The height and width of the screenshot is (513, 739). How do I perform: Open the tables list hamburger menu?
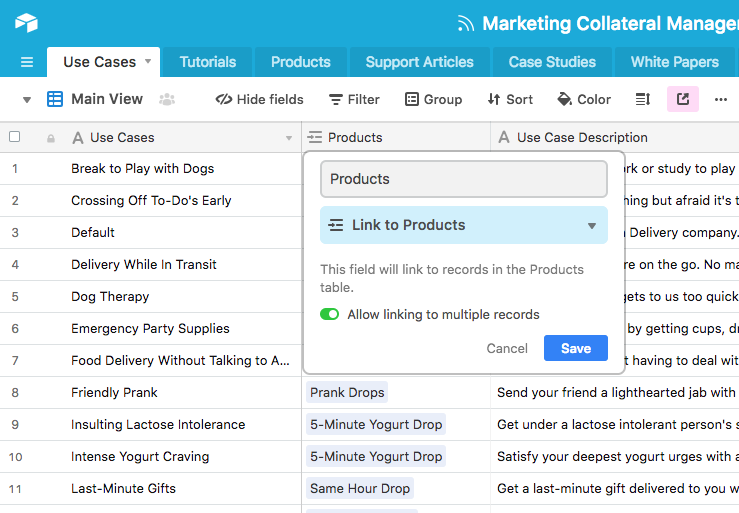[27, 62]
